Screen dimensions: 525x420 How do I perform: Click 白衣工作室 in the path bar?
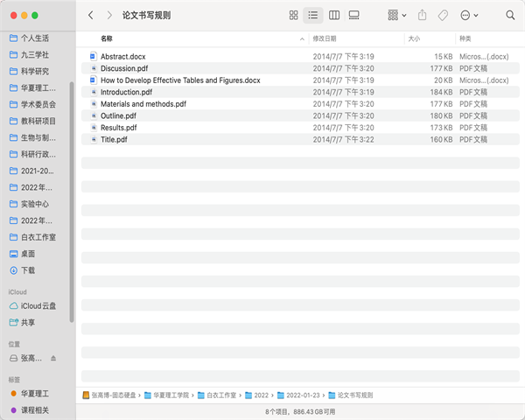(217, 395)
